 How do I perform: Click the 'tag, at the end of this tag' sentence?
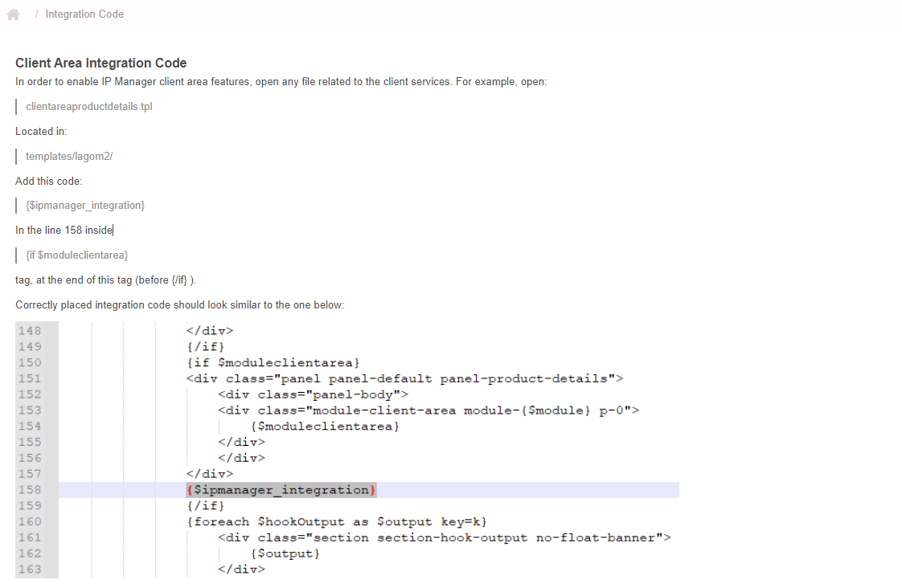tap(106, 280)
